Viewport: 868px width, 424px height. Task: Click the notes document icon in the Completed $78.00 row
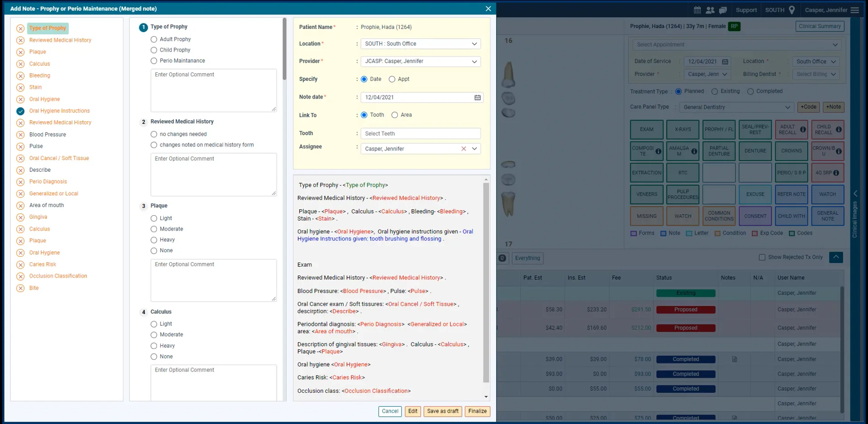tap(735, 359)
